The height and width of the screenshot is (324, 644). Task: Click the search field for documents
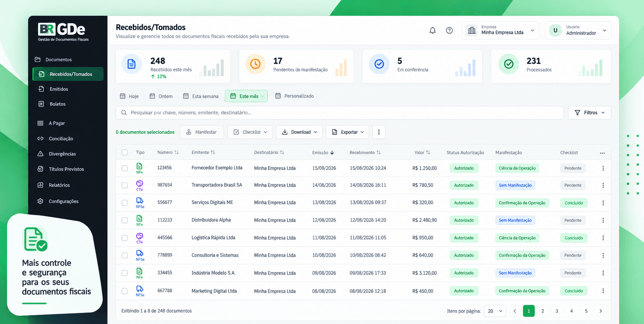(x=339, y=113)
